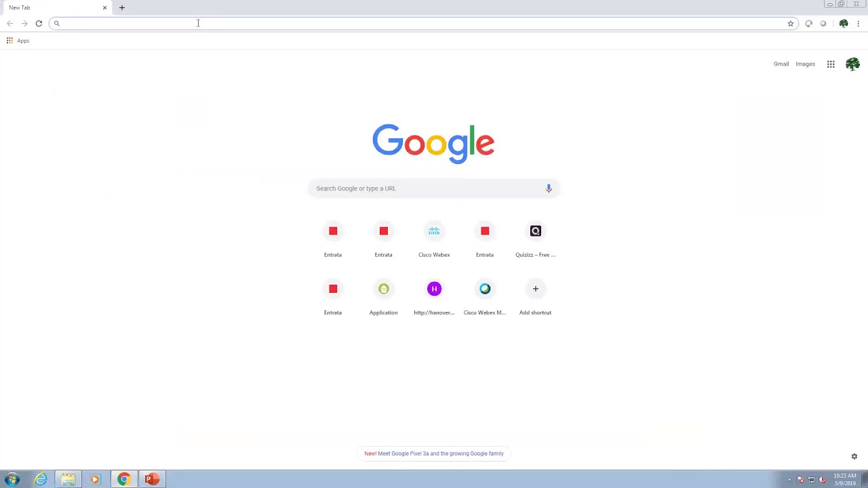Launch Internet Explorer from the taskbar
Viewport: 868px width, 488px height.
click(x=41, y=479)
